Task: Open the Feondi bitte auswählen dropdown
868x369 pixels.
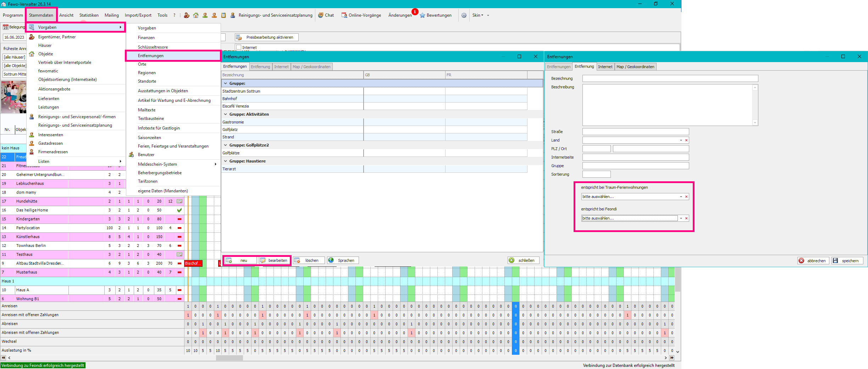Action: (x=681, y=219)
